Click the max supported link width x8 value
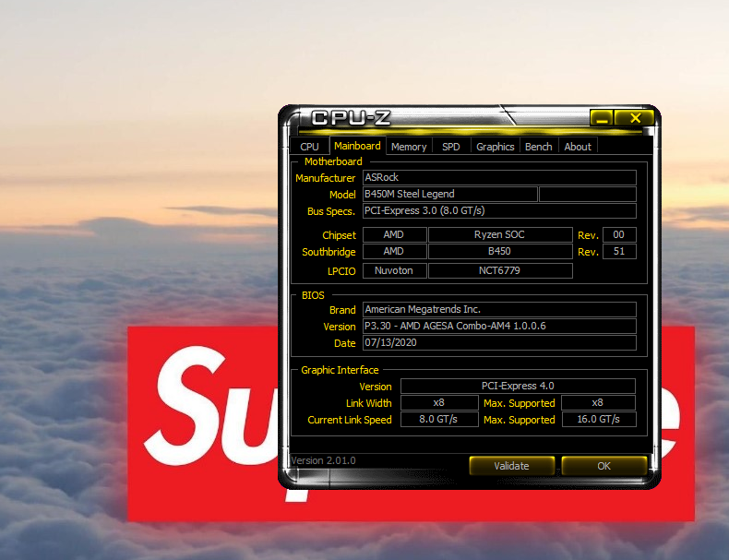The height and width of the screenshot is (560, 729). 598,402
